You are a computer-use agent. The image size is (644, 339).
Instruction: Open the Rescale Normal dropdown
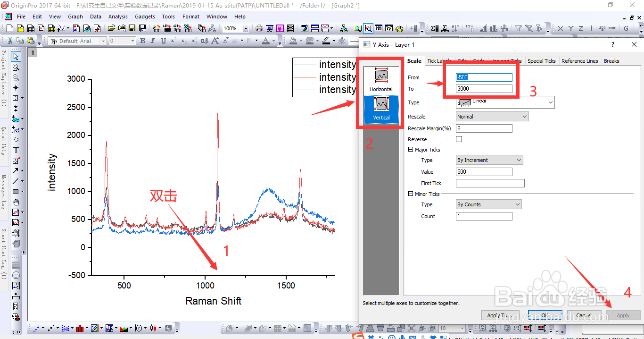tap(492, 116)
